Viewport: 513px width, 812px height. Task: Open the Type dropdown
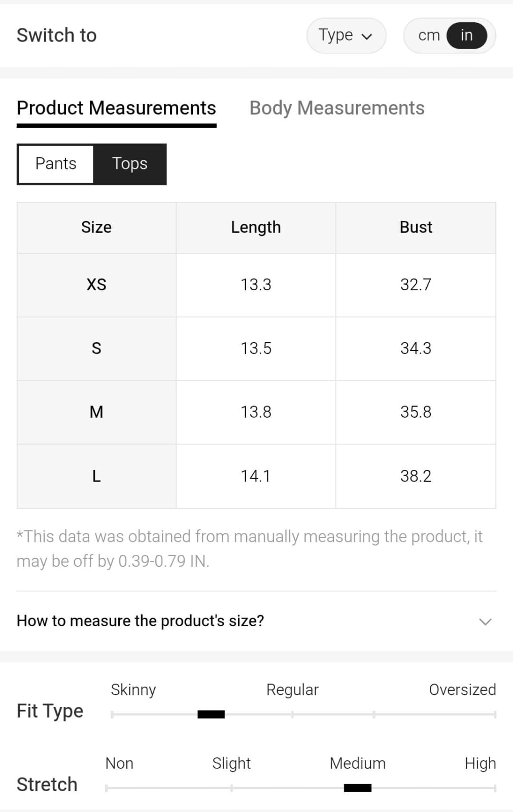[x=346, y=36]
